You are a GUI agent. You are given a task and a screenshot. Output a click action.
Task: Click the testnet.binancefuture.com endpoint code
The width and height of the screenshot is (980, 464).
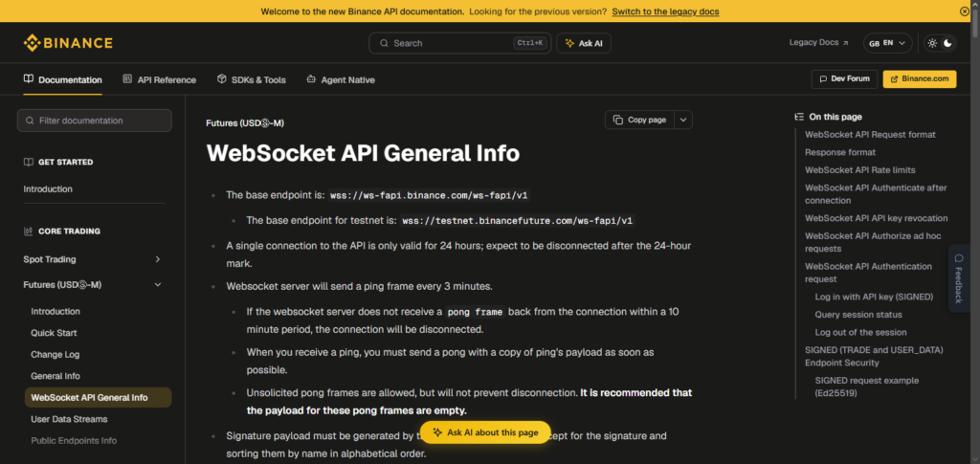click(518, 220)
